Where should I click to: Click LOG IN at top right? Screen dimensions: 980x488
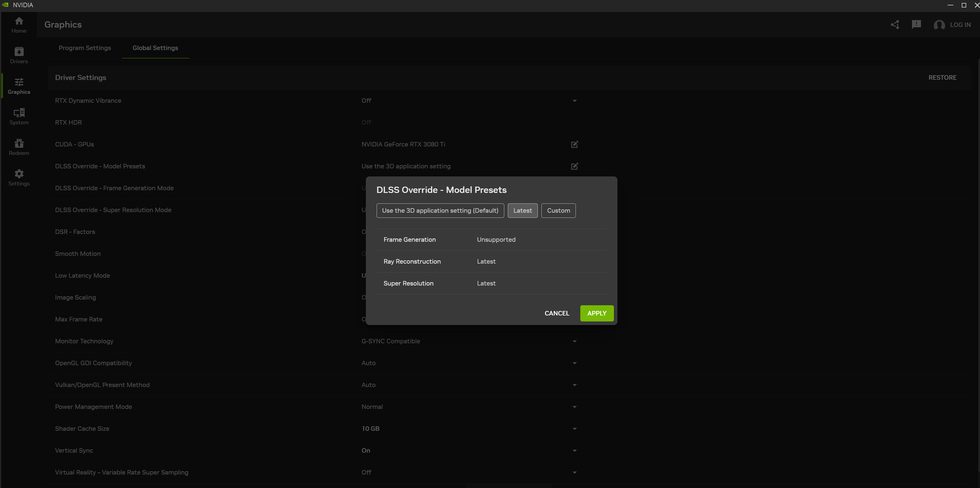click(x=960, y=25)
